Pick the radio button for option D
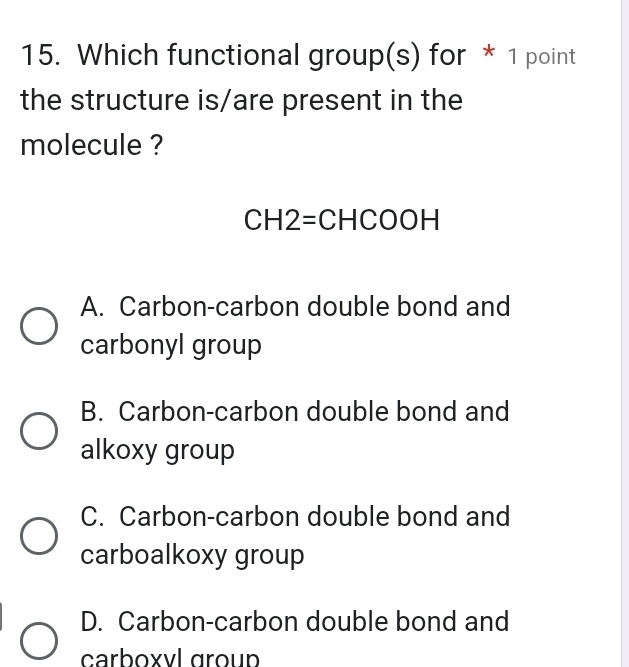Screen dimensions: 629x667 [39, 640]
